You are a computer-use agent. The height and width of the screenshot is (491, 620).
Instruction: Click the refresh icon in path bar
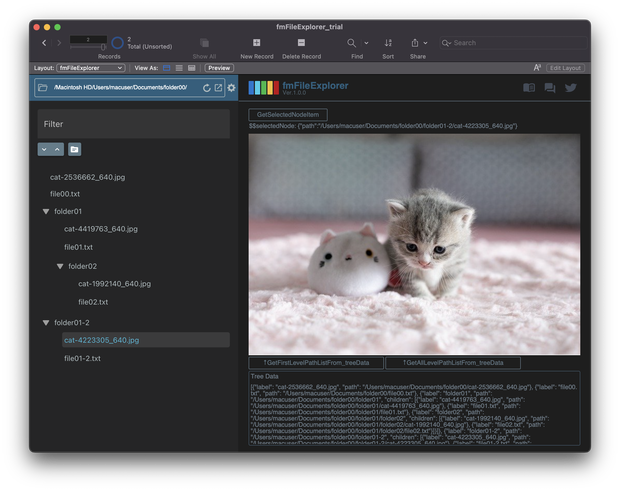coord(206,88)
